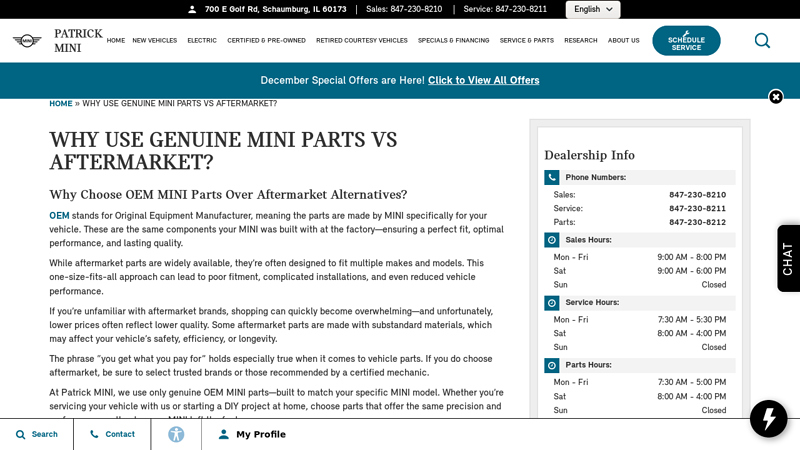
Task: Click the dealership address 700 E Golf Rd
Action: 276,9
